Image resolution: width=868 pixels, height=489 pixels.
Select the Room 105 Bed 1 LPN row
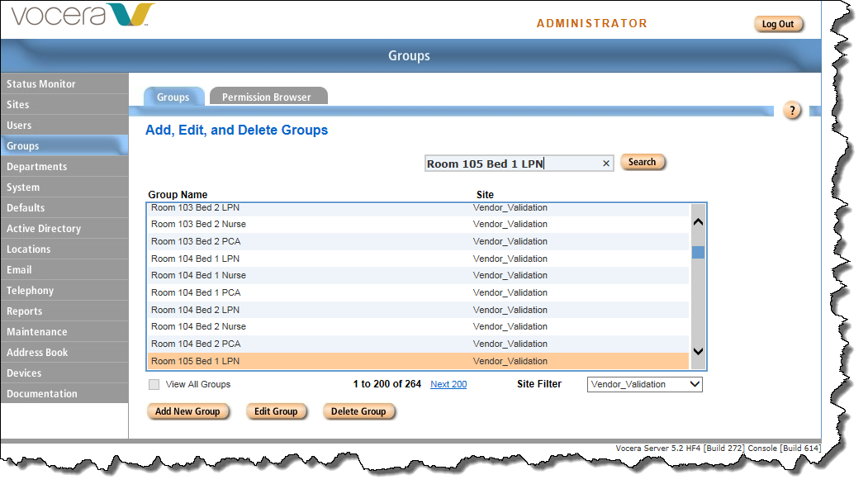pyautogui.click(x=418, y=361)
